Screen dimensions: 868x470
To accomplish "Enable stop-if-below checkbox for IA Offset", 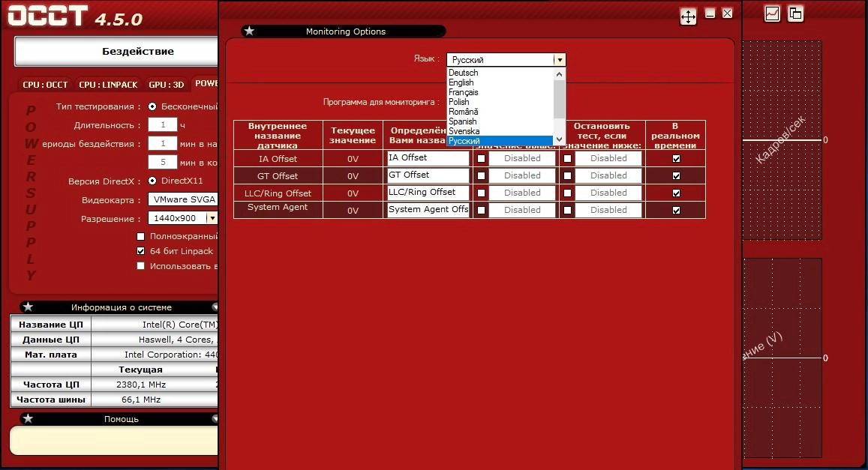I will coord(567,159).
